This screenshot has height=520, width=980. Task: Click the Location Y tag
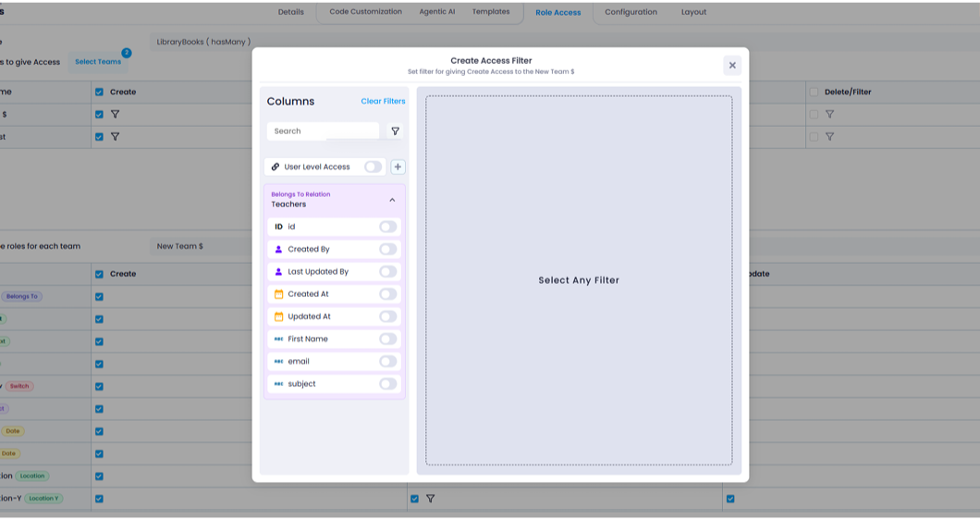click(x=43, y=499)
